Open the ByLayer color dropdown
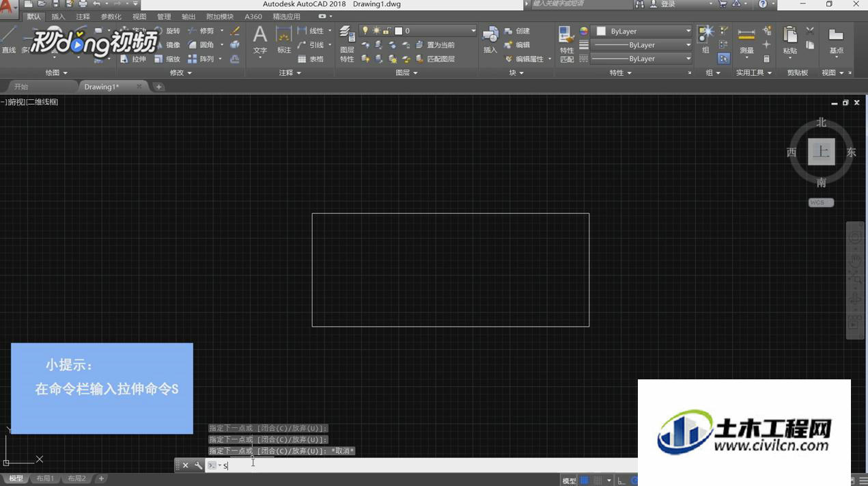This screenshot has width=868, height=486. click(x=642, y=31)
